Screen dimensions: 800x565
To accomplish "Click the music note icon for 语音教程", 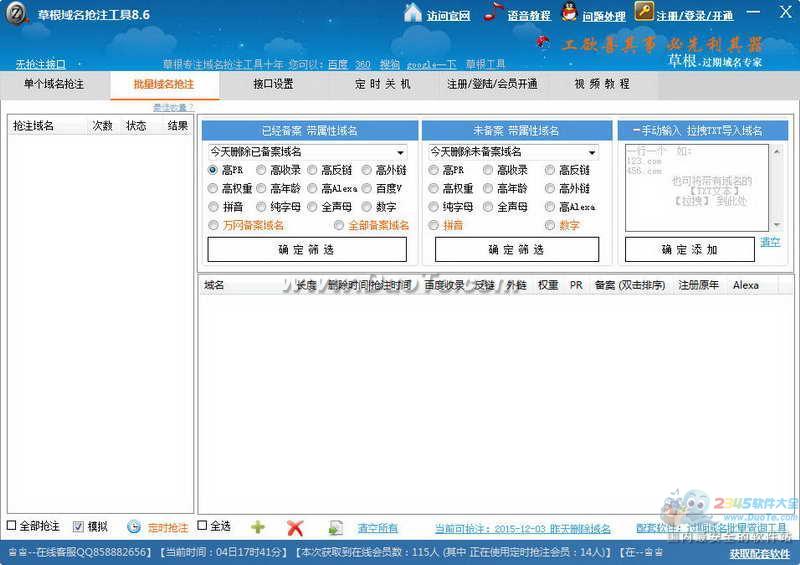I will point(493,13).
